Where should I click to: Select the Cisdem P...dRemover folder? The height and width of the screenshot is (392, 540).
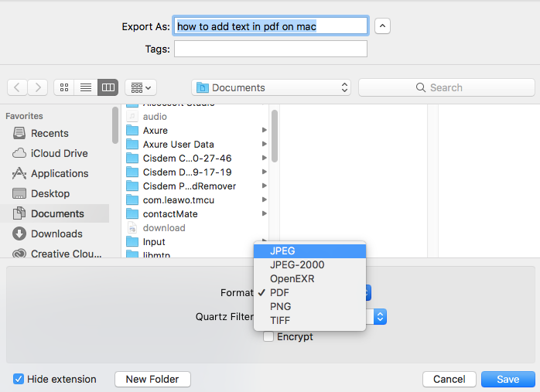(x=195, y=186)
